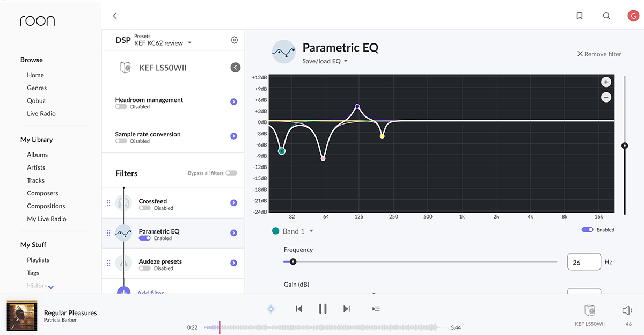Click Remove filter

click(599, 54)
